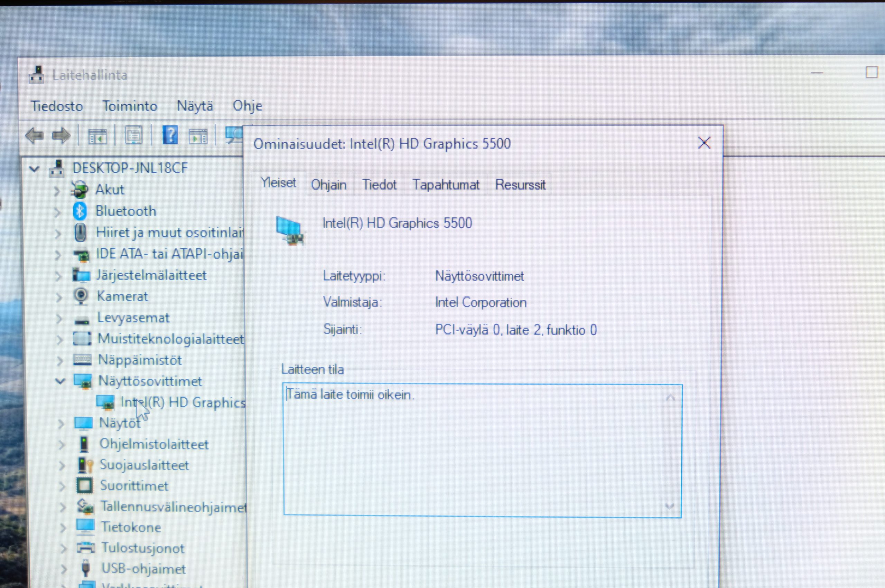Expand the Näytöt category

click(x=61, y=424)
